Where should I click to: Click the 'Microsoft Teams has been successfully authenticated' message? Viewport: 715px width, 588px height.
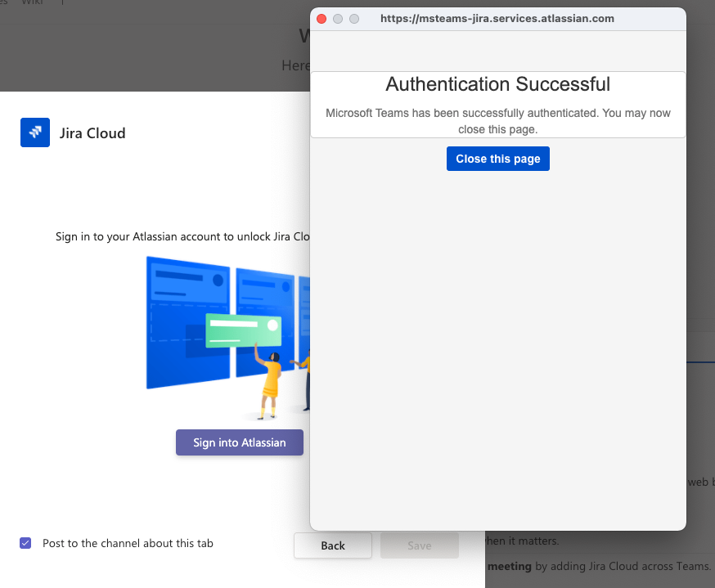pos(498,121)
